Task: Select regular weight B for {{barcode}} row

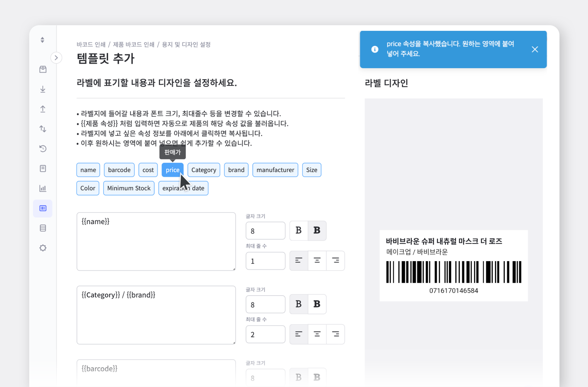Action: (298, 377)
